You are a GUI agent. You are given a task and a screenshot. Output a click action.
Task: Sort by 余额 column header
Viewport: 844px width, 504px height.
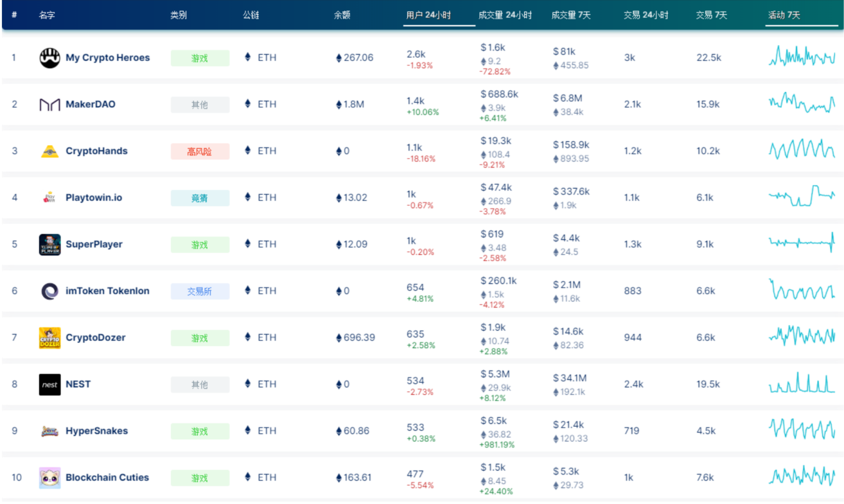pos(342,15)
